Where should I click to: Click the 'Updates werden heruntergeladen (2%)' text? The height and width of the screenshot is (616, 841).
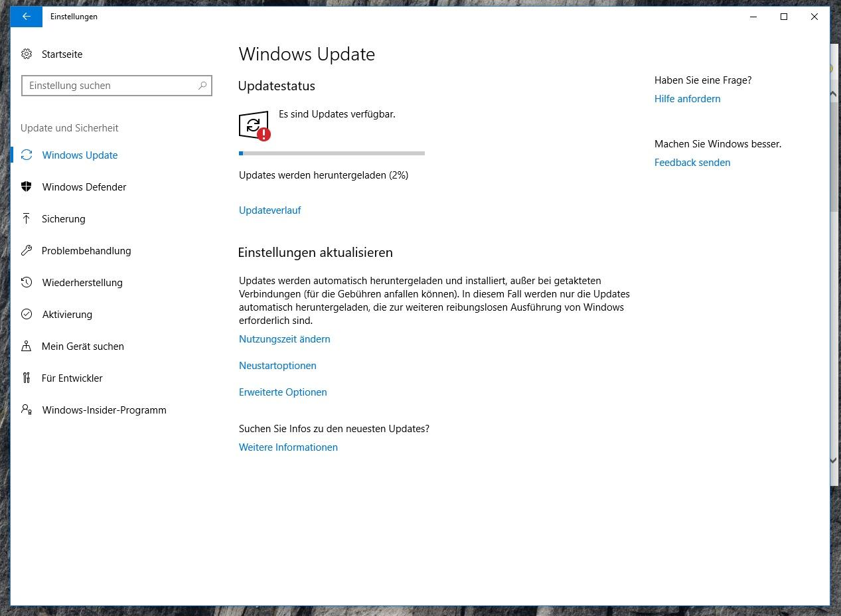pyautogui.click(x=323, y=175)
